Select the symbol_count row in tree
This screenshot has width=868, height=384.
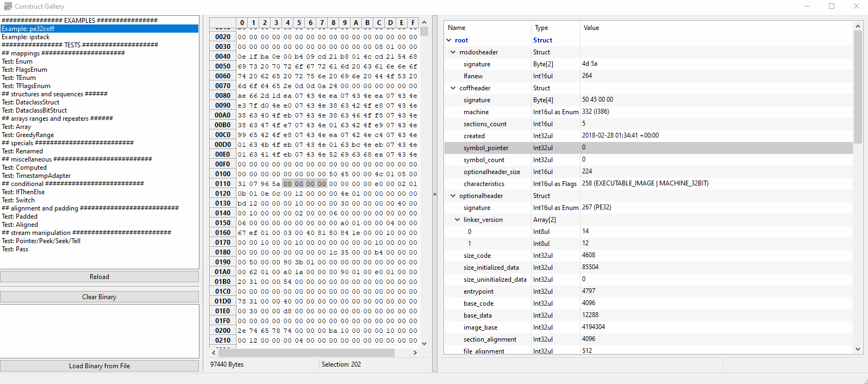(x=484, y=160)
